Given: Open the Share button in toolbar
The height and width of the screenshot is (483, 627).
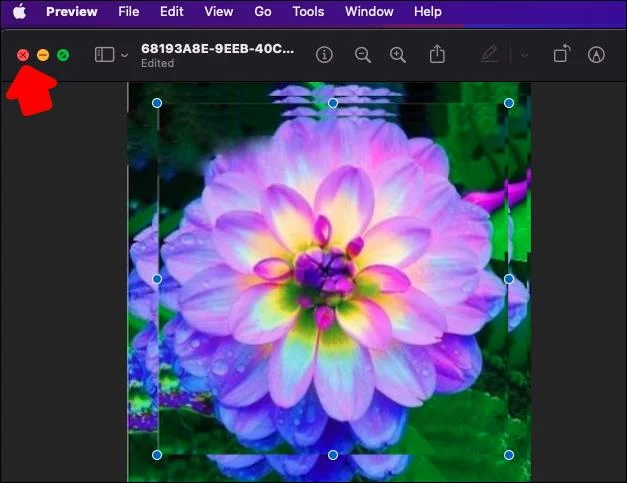Looking at the screenshot, I should coord(437,55).
